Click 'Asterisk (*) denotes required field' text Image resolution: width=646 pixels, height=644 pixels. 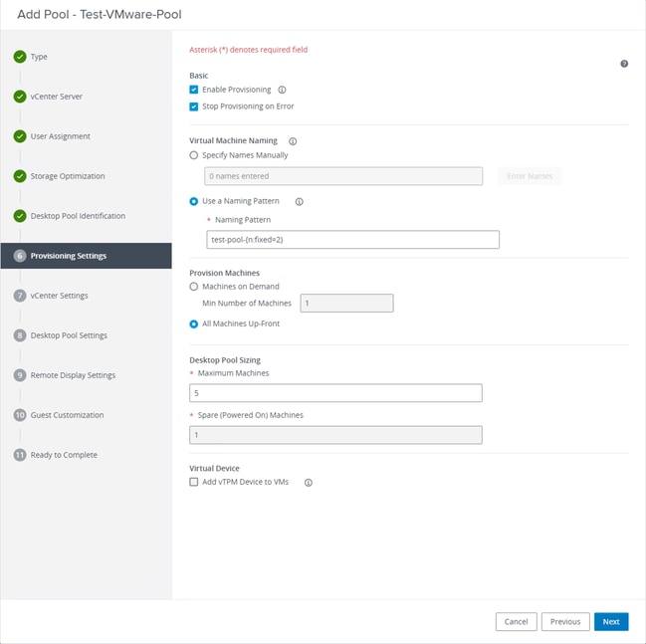pyautogui.click(x=249, y=50)
